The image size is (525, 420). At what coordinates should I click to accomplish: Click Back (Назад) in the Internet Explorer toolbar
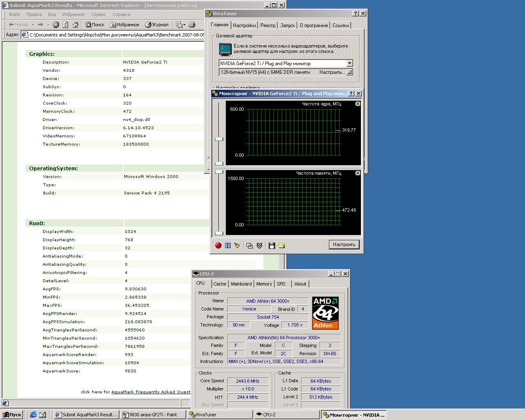pyautogui.click(x=18, y=25)
